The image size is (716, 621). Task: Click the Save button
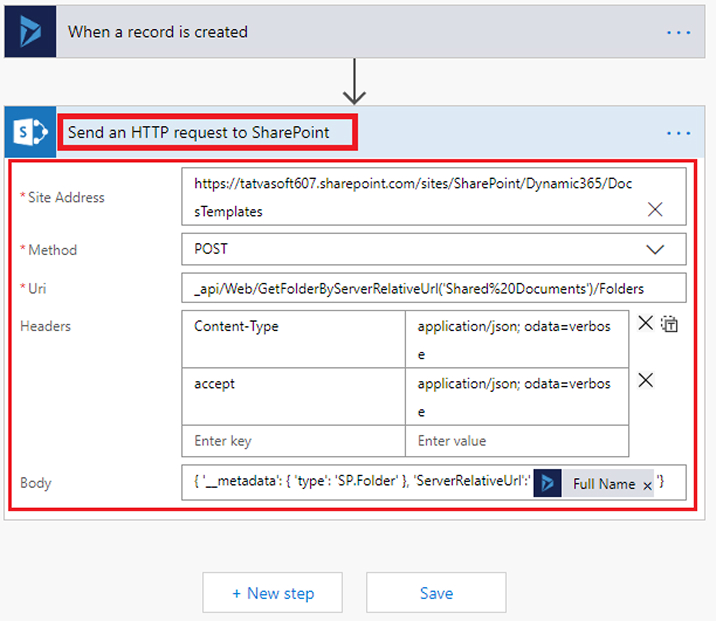tap(436, 593)
